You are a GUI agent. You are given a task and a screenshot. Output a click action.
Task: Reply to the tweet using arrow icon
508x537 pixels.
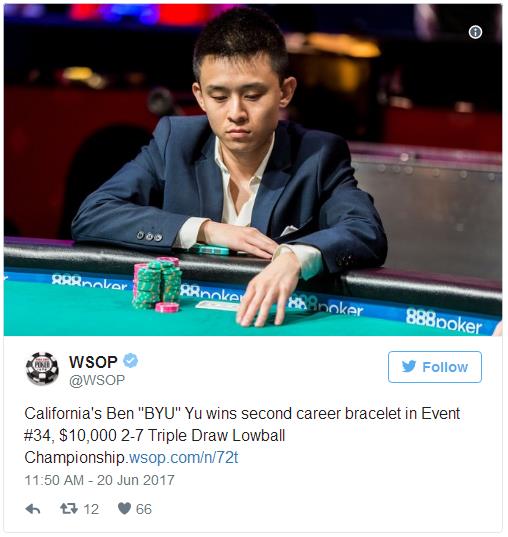[33, 509]
